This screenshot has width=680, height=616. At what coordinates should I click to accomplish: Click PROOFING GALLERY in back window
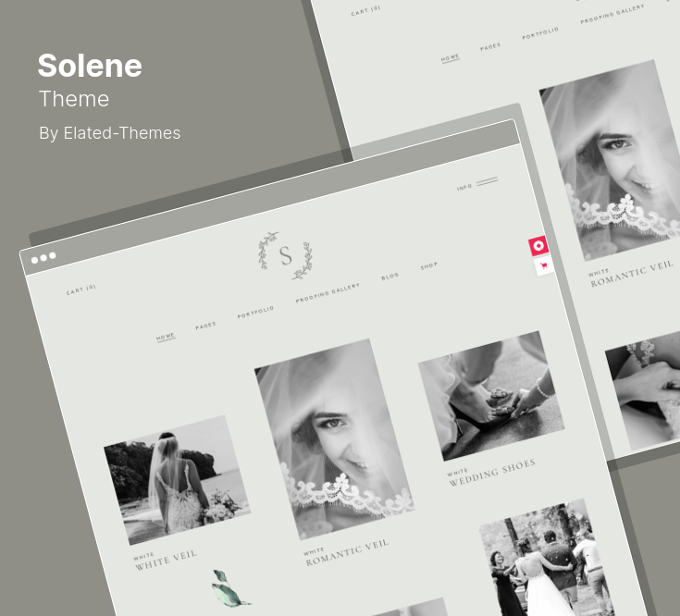tap(612, 14)
